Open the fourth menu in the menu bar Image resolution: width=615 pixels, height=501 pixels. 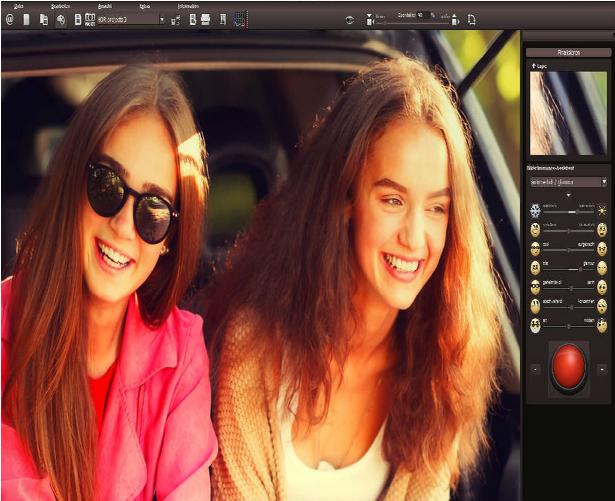coord(145,6)
